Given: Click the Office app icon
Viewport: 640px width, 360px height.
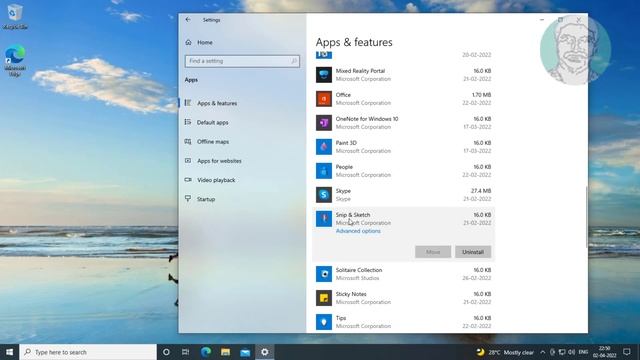Looking at the screenshot, I should [x=324, y=99].
